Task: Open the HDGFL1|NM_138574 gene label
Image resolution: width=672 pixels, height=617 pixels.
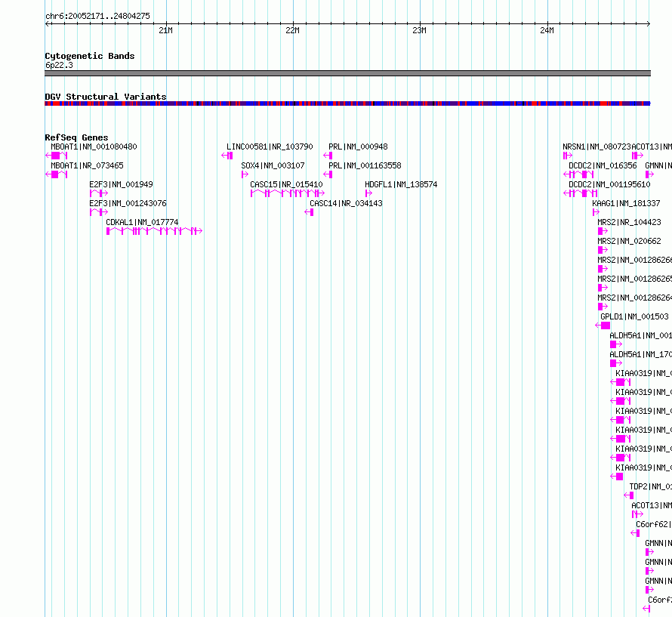Action: click(x=401, y=184)
